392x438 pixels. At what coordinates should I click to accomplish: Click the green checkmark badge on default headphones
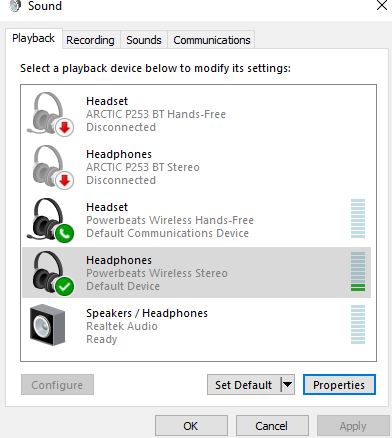[64, 286]
